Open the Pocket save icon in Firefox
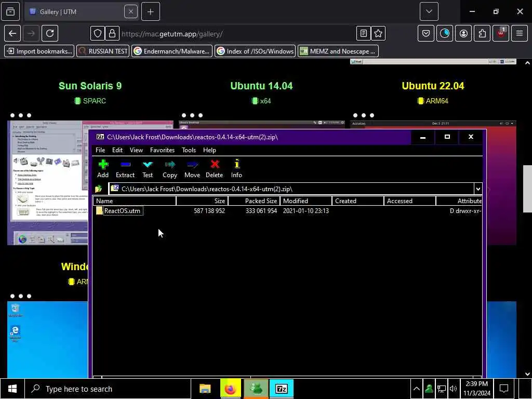The image size is (532, 399). pyautogui.click(x=426, y=33)
